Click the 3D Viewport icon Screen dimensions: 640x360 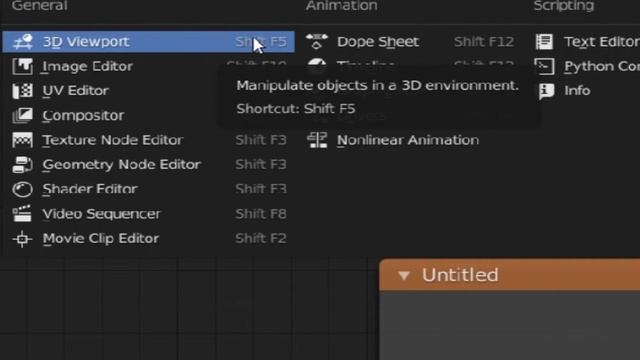click(x=22, y=42)
